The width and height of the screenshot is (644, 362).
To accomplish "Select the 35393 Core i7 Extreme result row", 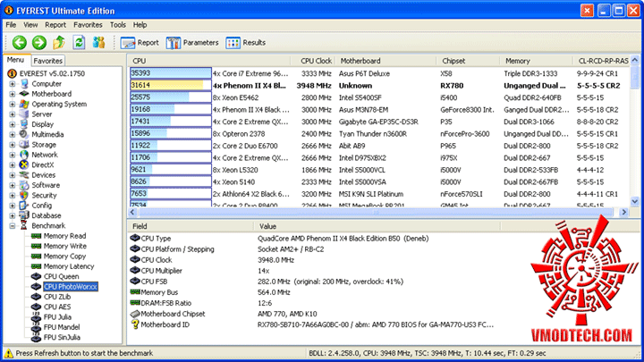I will pyautogui.click(x=378, y=73).
